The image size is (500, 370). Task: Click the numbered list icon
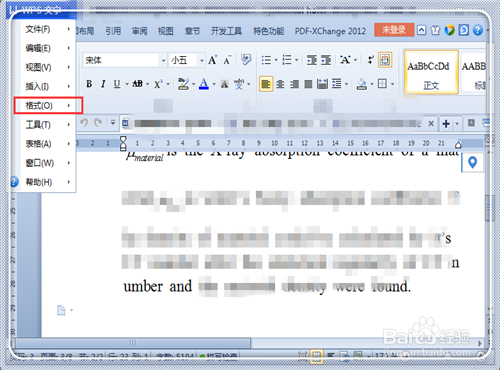point(287,60)
